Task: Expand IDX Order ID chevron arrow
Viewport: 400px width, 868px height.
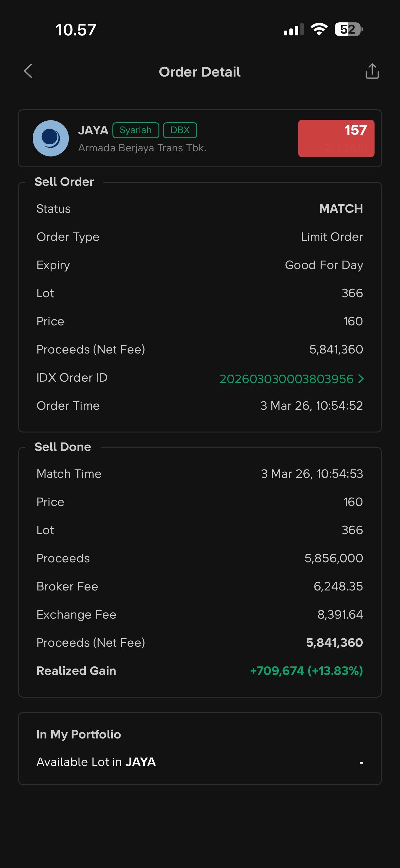Action: pyautogui.click(x=361, y=379)
